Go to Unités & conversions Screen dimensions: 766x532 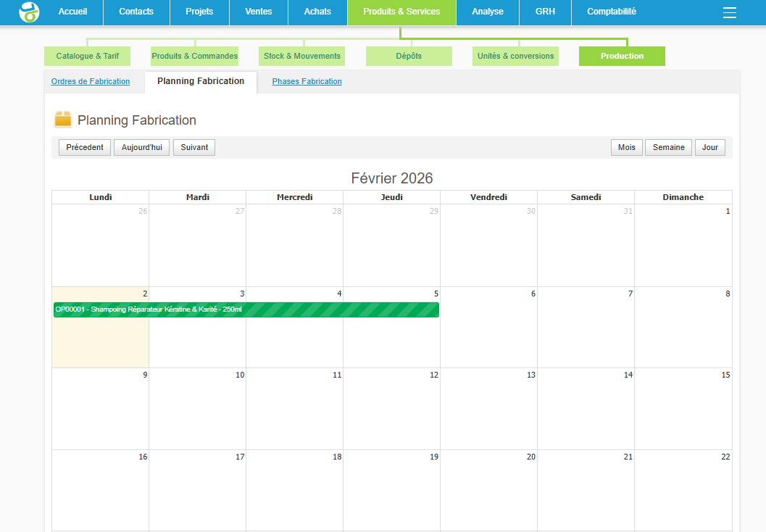(515, 57)
